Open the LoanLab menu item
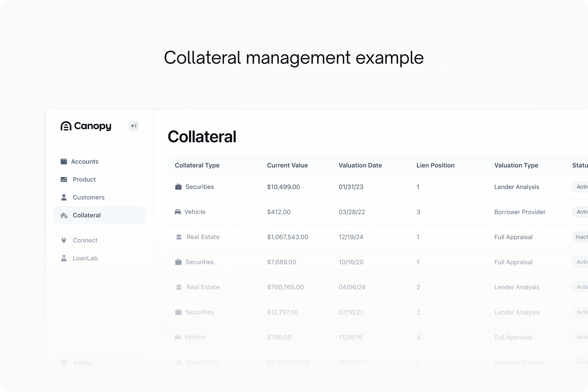588x392 pixels. 85,258
